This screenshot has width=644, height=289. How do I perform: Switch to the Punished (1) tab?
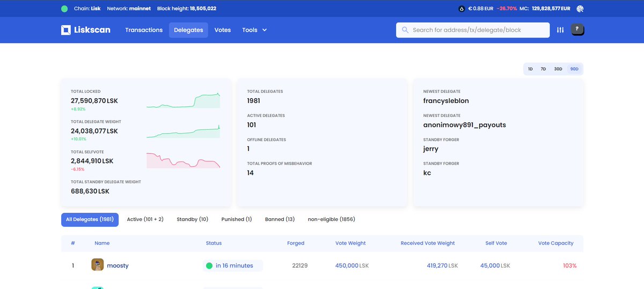(x=237, y=219)
